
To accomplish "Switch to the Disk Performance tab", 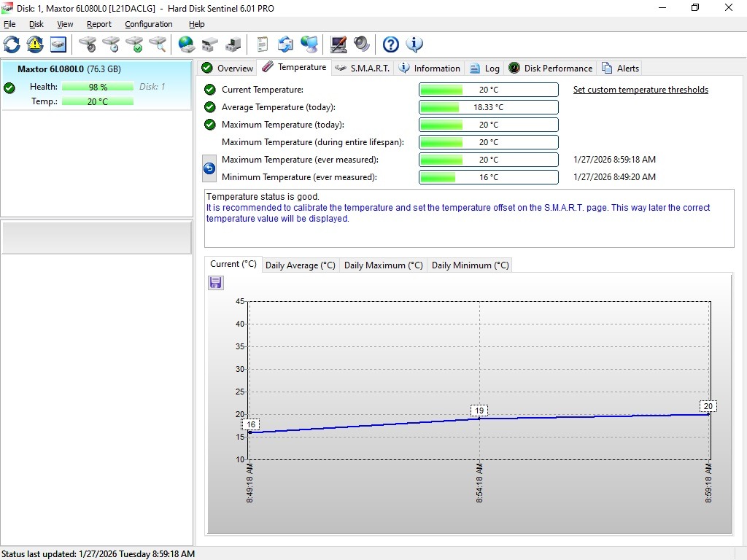I will [x=551, y=69].
